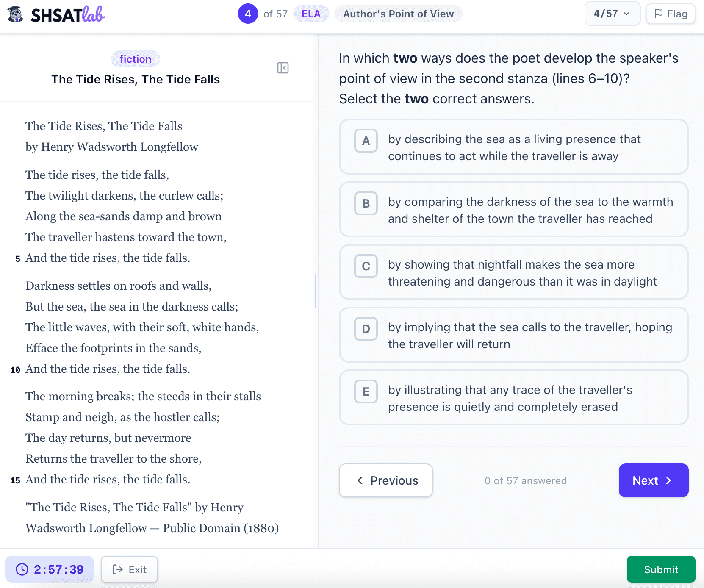Screen dimensions: 704x588
Task: Click line 'The day returns, but nevermore'
Action: (108, 438)
